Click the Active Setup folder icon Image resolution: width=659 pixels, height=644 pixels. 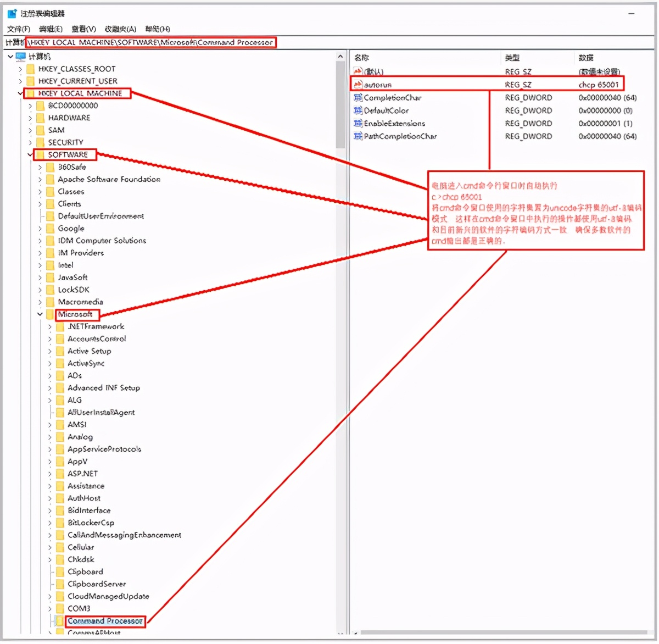pos(60,351)
